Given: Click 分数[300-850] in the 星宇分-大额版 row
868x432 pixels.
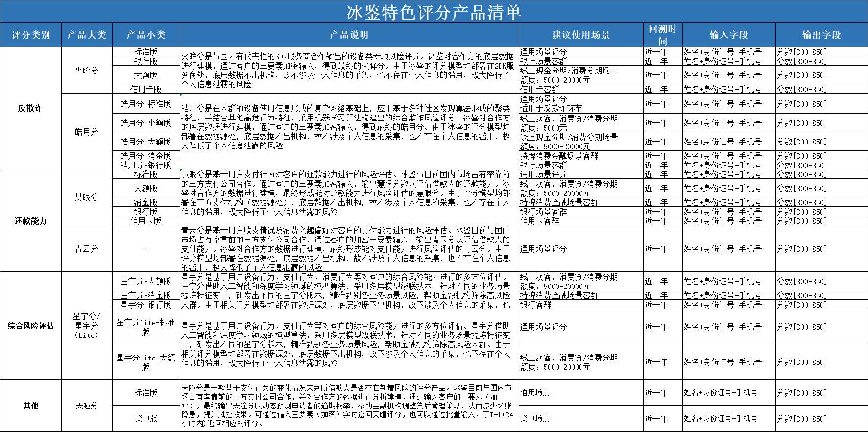Looking at the screenshot, I should 821,281.
